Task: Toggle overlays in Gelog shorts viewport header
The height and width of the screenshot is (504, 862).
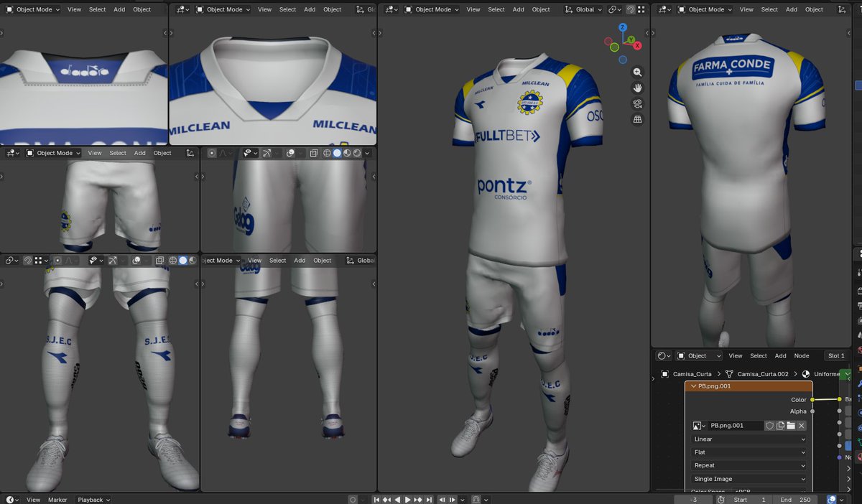Action: [x=290, y=153]
